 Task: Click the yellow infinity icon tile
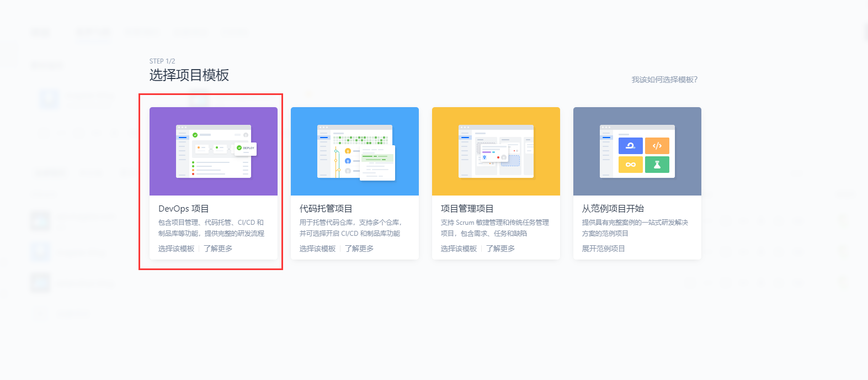pos(631,165)
